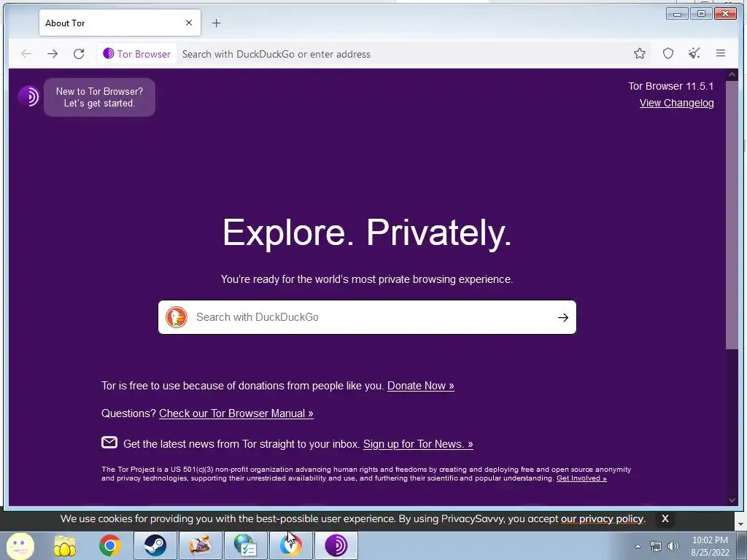This screenshot has width=747, height=560.
Task: Open the hamburger application menu
Action: pos(720,54)
